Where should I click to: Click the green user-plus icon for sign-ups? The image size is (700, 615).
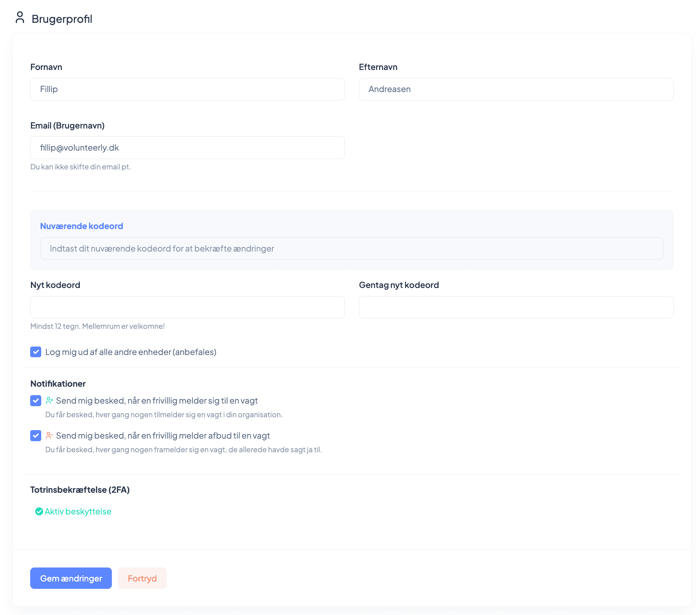tap(49, 400)
